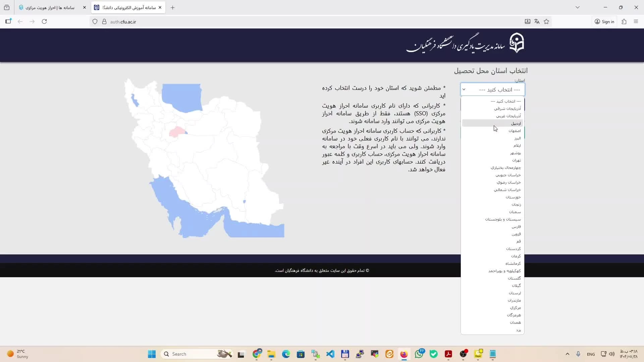Image resolution: width=644 pixels, height=362 pixels.
Task: Collapse the province selection dropdown
Action: pyautogui.click(x=492, y=89)
